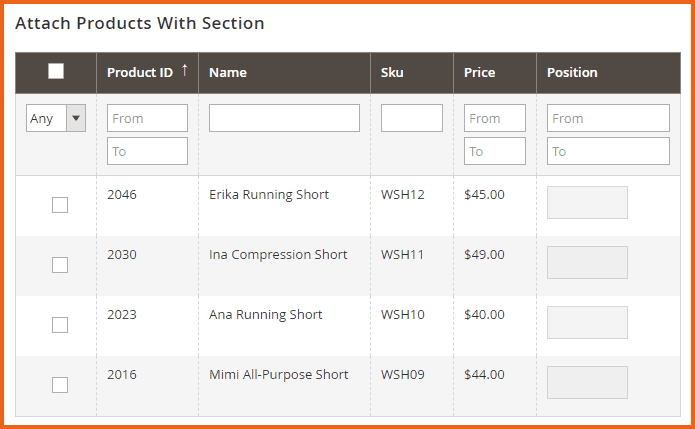
Task: Click the Price To filter field
Action: [494, 151]
